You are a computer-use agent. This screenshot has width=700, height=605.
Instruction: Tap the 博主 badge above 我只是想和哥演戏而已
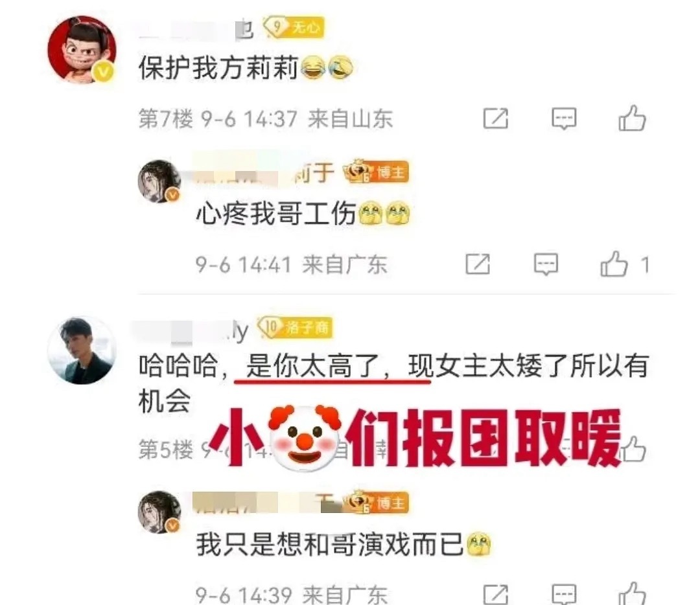[376, 503]
